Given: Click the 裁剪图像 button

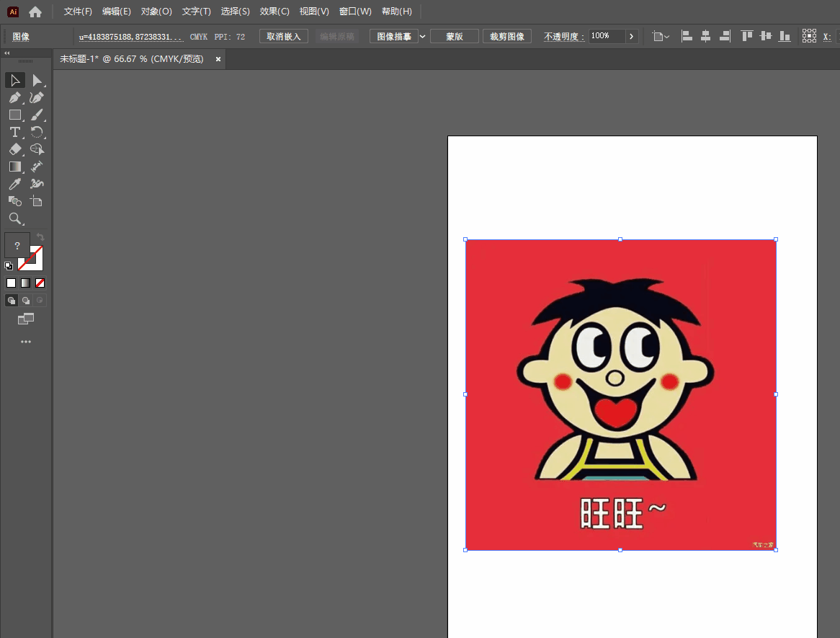Looking at the screenshot, I should click(x=506, y=37).
